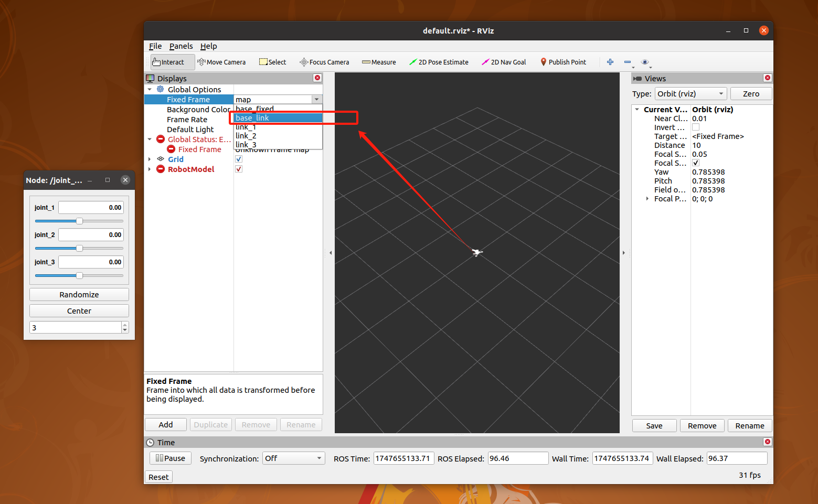Activate the Focus Camera tool
This screenshot has width=818, height=504.
(x=324, y=62)
